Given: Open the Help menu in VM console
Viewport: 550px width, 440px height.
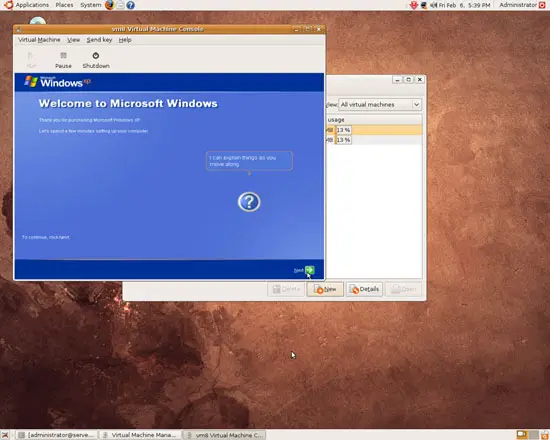Looking at the screenshot, I should [x=125, y=40].
